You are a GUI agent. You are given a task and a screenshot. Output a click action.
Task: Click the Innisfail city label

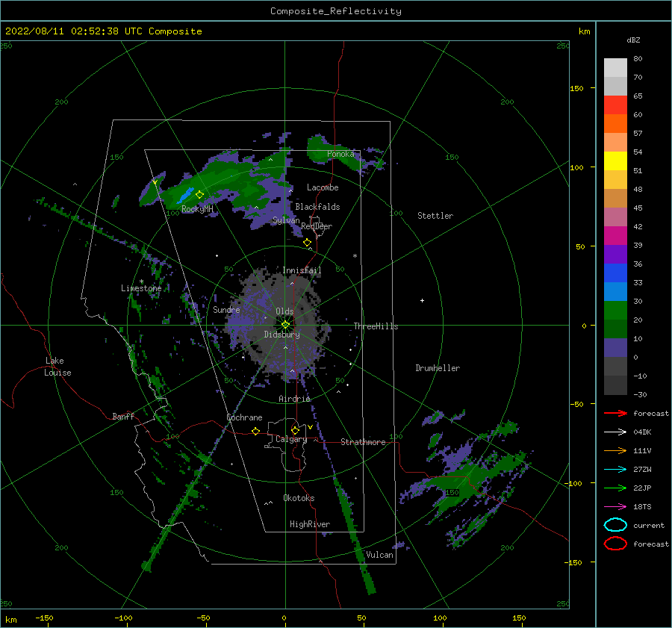pos(302,270)
